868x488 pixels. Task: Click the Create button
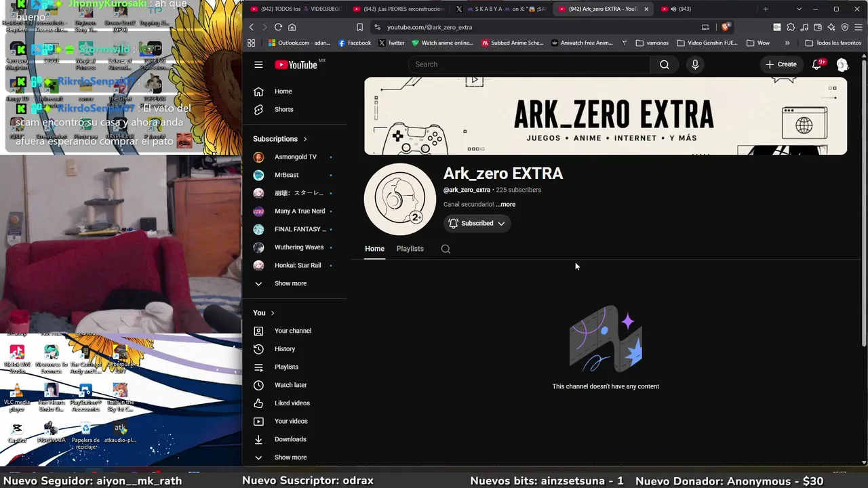coord(781,64)
